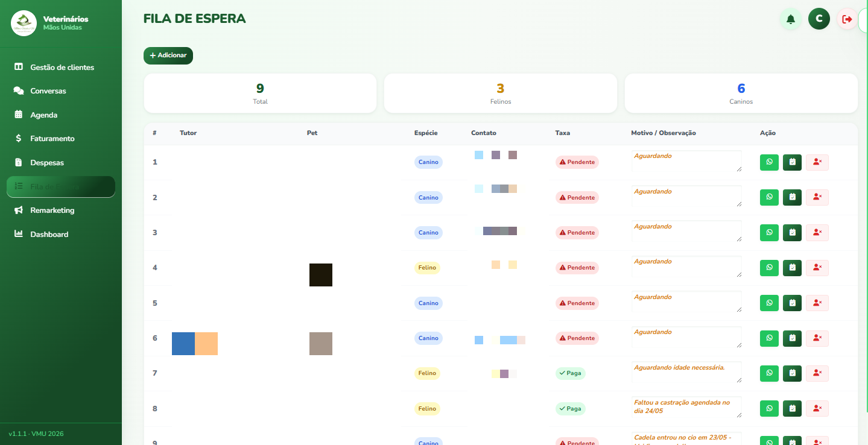Click the observation field in row 2
868x445 pixels.
point(686,197)
